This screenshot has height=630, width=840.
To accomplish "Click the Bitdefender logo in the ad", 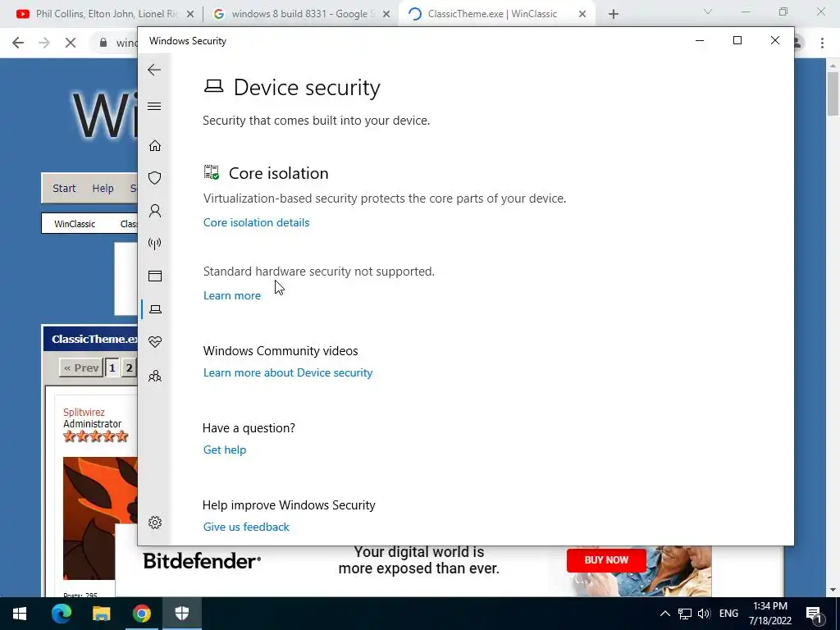I will tap(202, 561).
